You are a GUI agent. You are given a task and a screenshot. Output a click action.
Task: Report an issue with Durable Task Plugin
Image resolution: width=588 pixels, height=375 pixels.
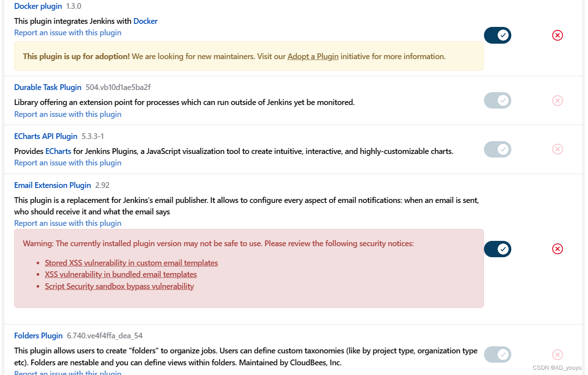coord(68,114)
